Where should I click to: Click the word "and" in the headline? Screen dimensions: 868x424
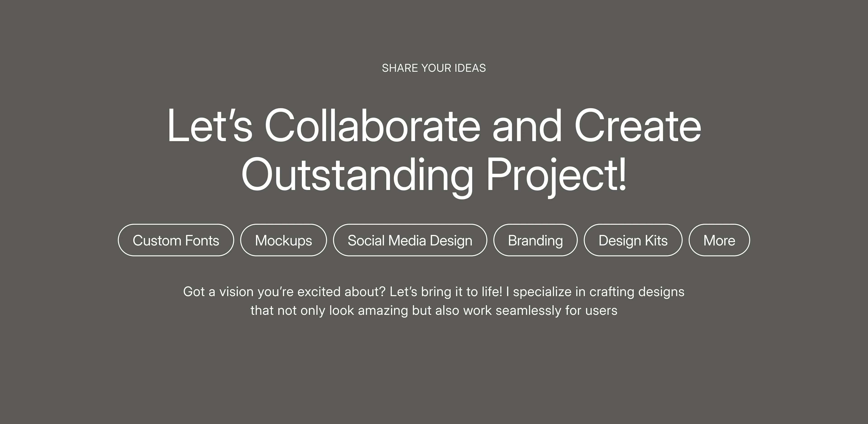point(527,125)
